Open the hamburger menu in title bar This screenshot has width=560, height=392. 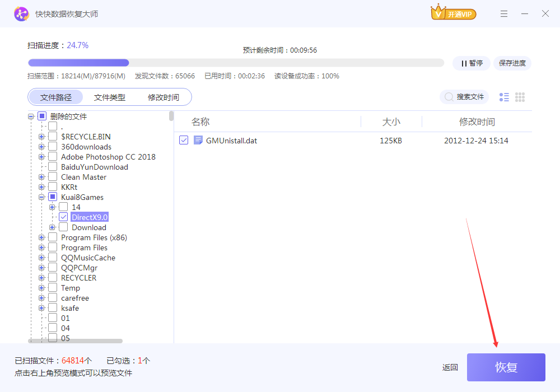(x=504, y=14)
